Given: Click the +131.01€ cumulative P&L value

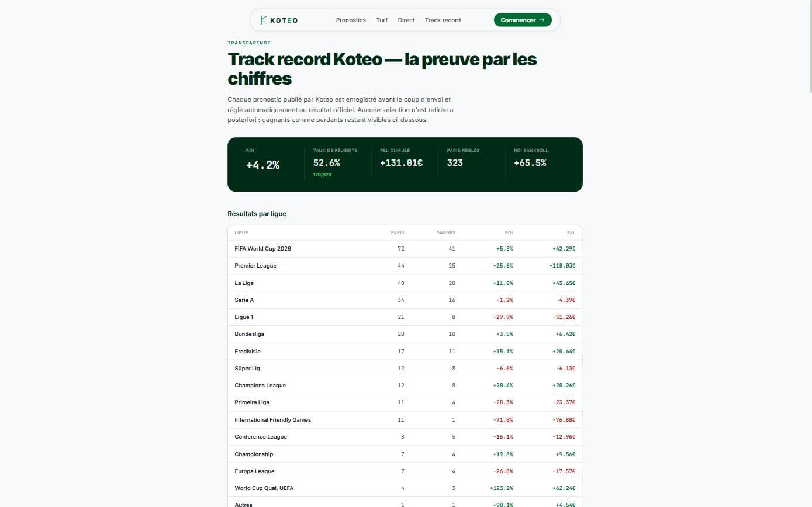Looking at the screenshot, I should (x=401, y=163).
